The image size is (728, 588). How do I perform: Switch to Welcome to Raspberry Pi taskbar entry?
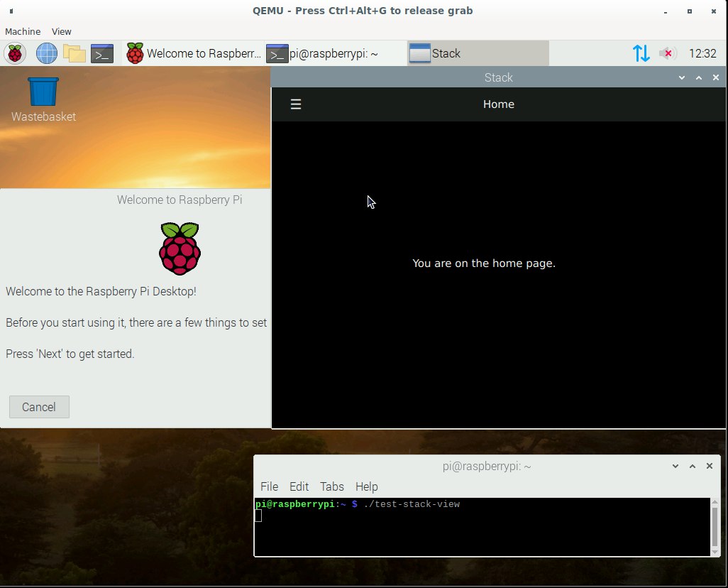click(194, 53)
